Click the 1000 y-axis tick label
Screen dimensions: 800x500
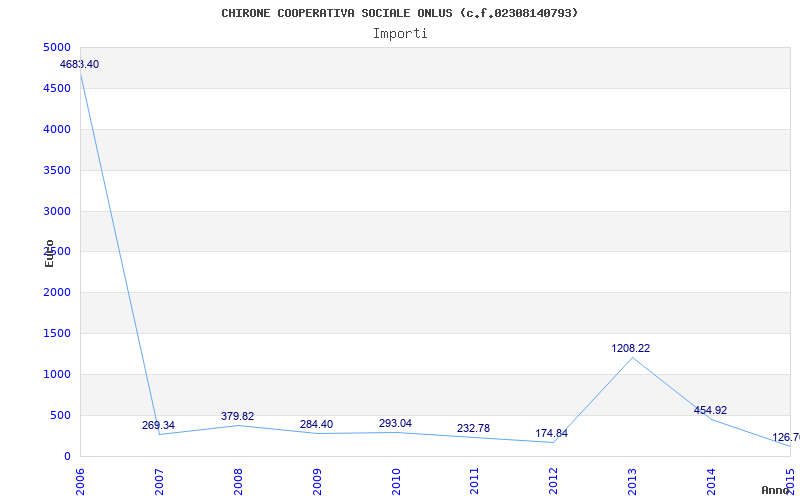57,374
